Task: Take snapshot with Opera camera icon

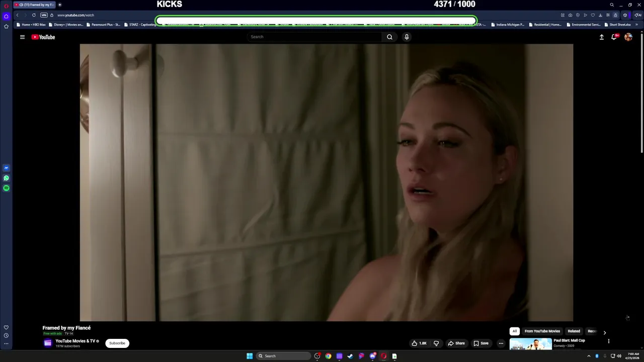Action: click(x=570, y=15)
